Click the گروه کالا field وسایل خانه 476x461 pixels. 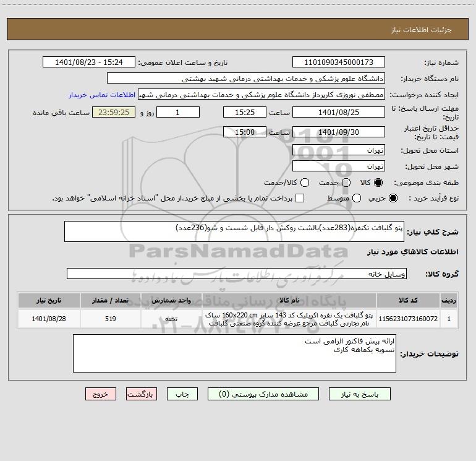[x=237, y=274]
